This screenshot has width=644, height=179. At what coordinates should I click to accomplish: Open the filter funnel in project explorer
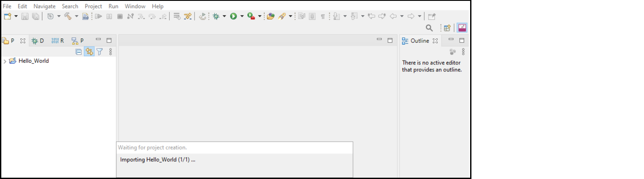coord(99,52)
